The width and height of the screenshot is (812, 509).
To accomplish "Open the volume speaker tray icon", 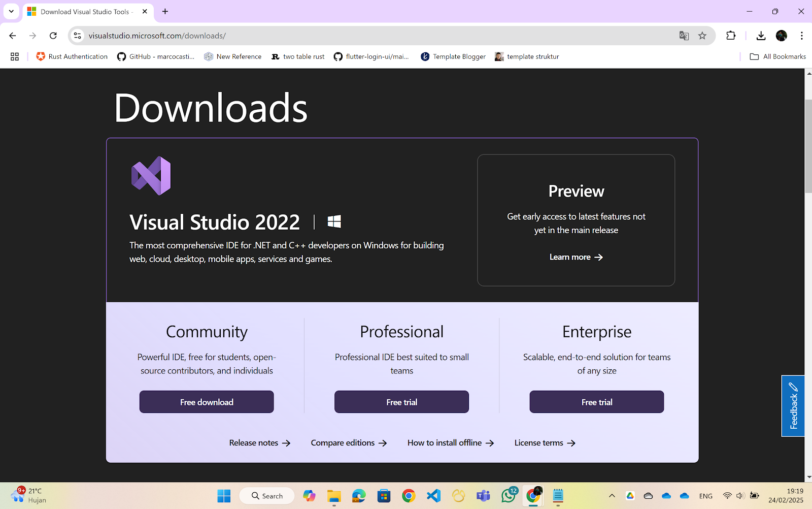I will pyautogui.click(x=740, y=496).
